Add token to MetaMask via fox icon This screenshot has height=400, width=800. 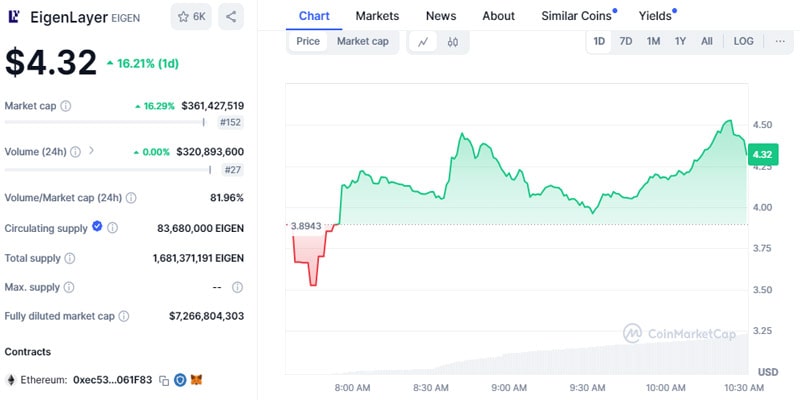196,380
